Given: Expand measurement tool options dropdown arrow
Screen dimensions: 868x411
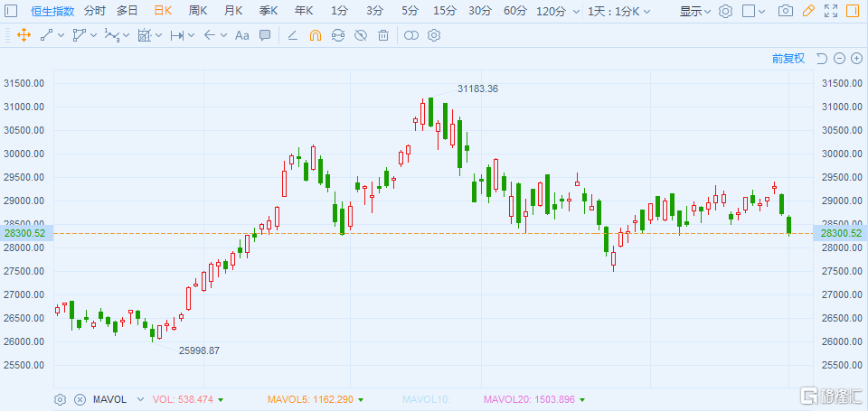Looking at the screenshot, I should click(159, 35).
